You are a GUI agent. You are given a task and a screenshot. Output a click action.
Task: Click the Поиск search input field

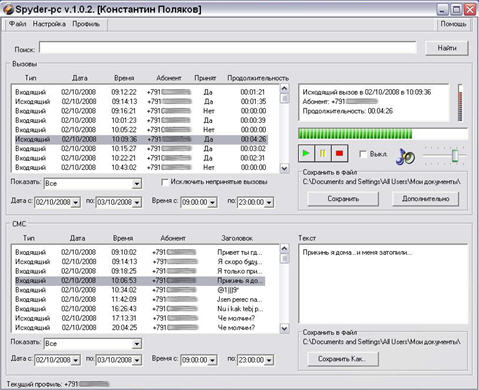point(228,47)
